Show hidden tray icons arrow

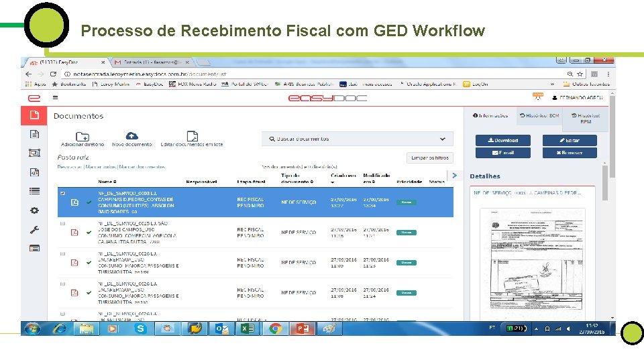pyautogui.click(x=536, y=328)
